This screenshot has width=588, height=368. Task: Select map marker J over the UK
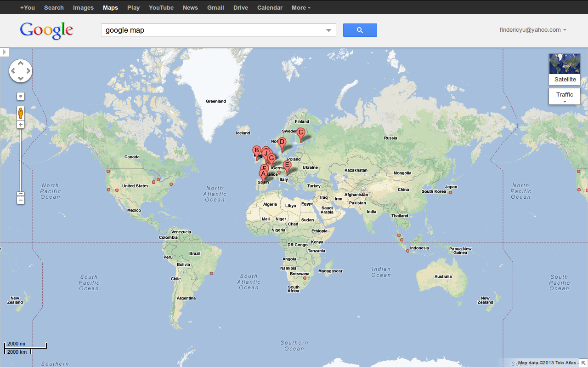click(x=266, y=153)
